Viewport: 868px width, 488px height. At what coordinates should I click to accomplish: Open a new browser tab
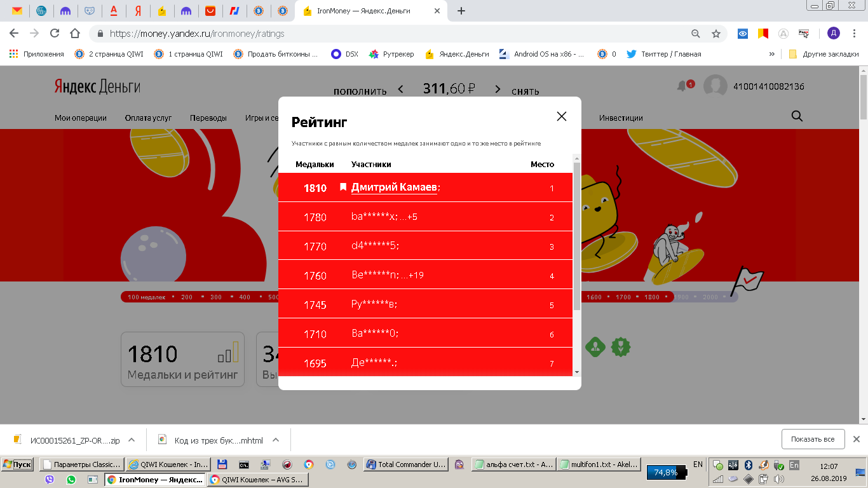461,11
